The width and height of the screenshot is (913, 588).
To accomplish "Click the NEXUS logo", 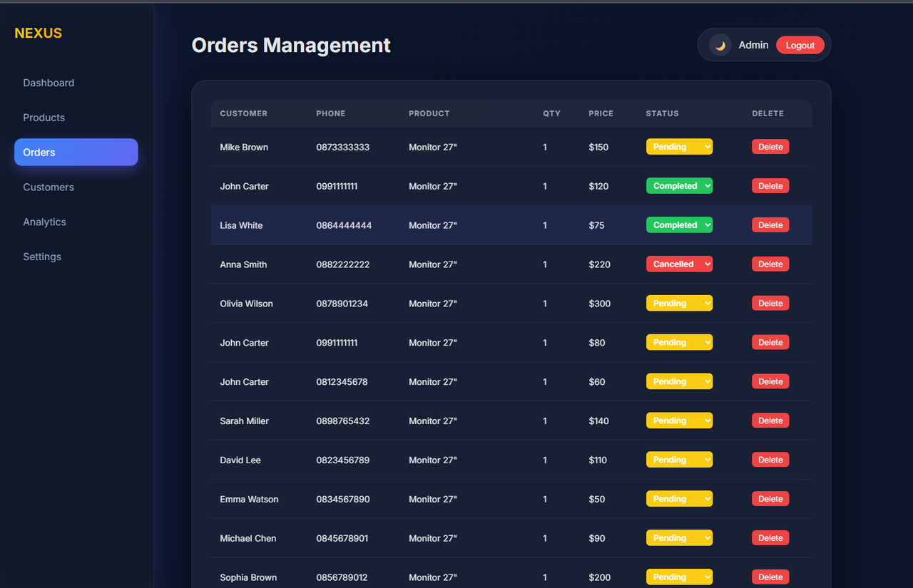I will click(x=39, y=33).
